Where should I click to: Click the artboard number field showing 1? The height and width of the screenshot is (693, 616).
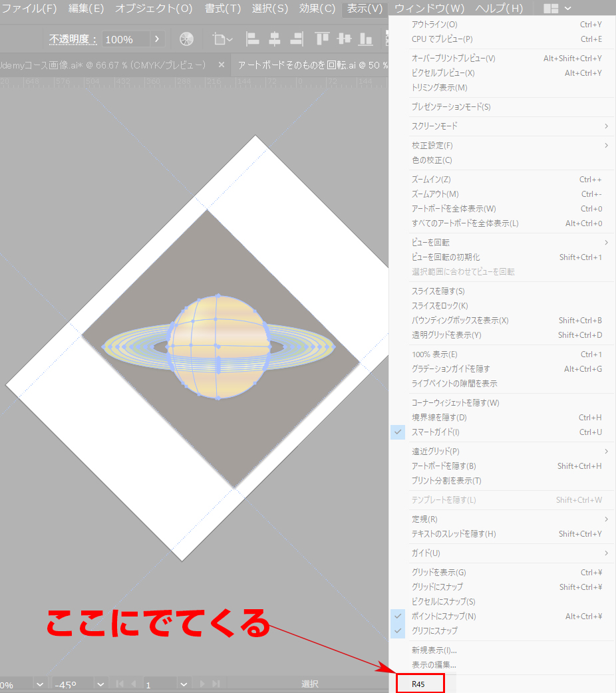click(160, 684)
